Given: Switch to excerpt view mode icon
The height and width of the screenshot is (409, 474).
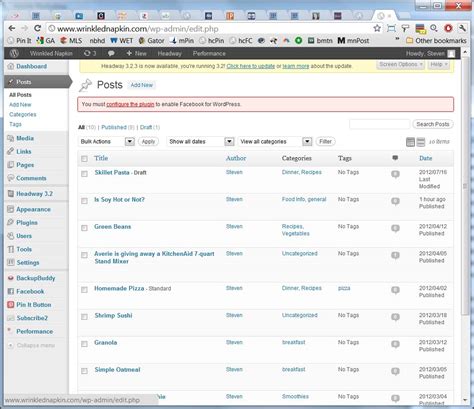Looking at the screenshot, I should coord(421,142).
